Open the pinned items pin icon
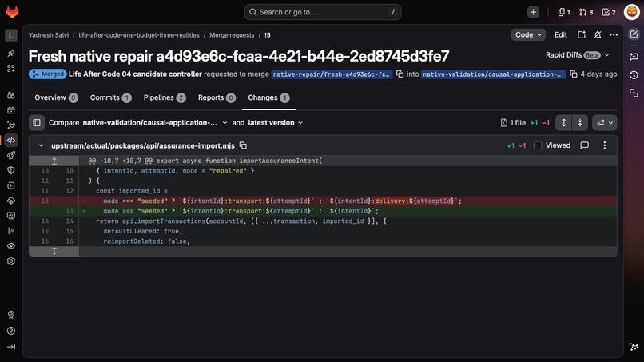This screenshot has width=644, height=362. [x=11, y=53]
